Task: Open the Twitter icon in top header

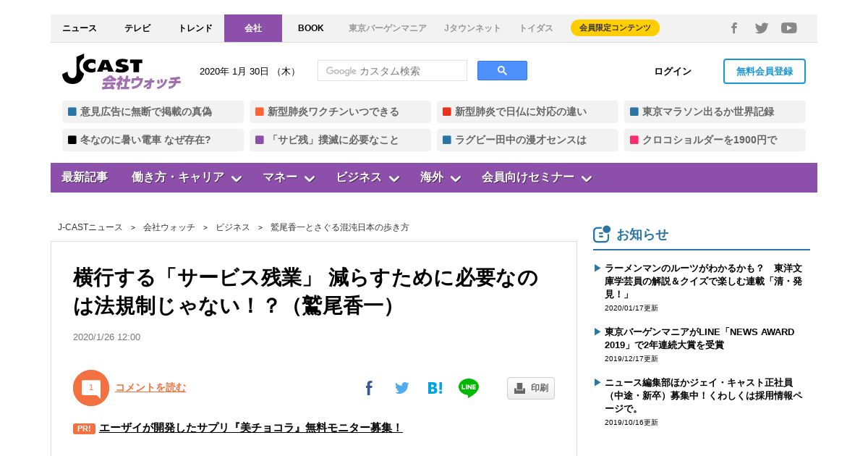Action: pos(762,28)
